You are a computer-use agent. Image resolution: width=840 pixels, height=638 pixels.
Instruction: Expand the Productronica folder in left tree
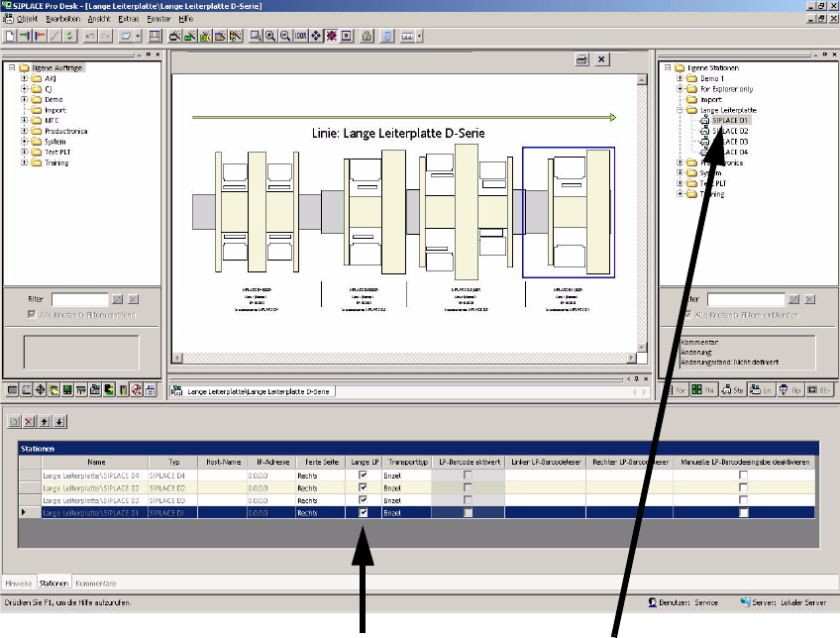[24, 131]
